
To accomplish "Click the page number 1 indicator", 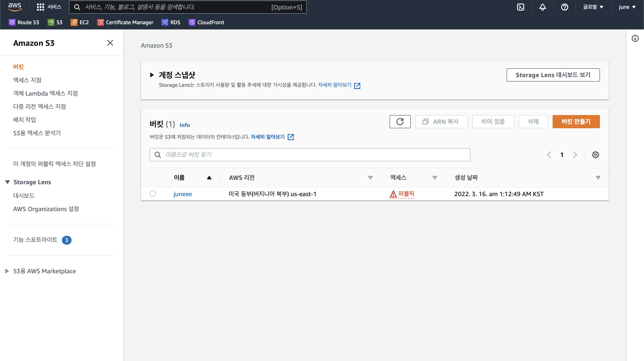I will (562, 155).
